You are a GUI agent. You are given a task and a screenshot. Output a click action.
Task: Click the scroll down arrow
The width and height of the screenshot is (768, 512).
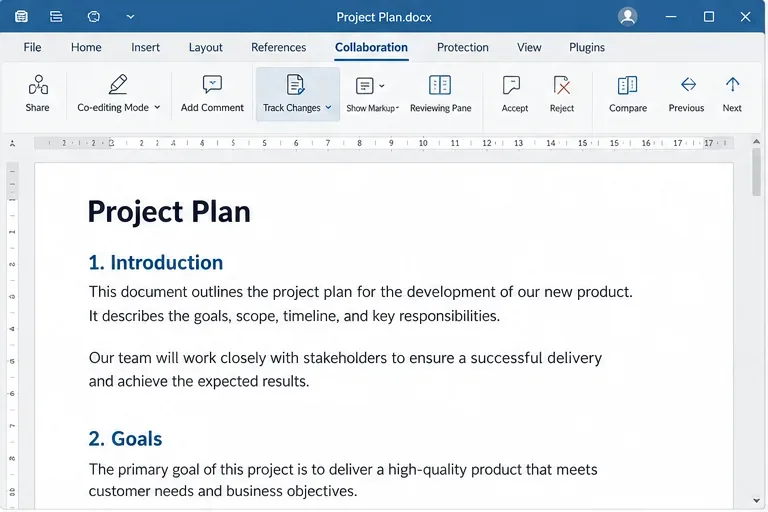(x=757, y=500)
